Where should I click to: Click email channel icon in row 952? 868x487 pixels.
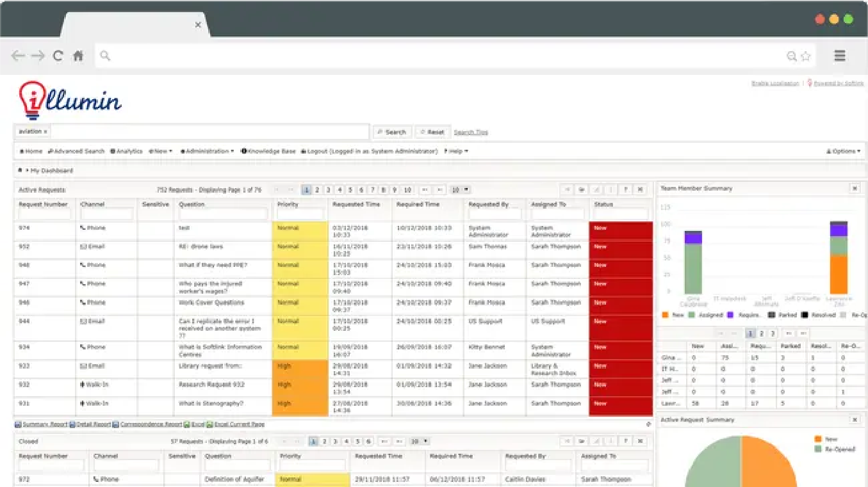(83, 246)
